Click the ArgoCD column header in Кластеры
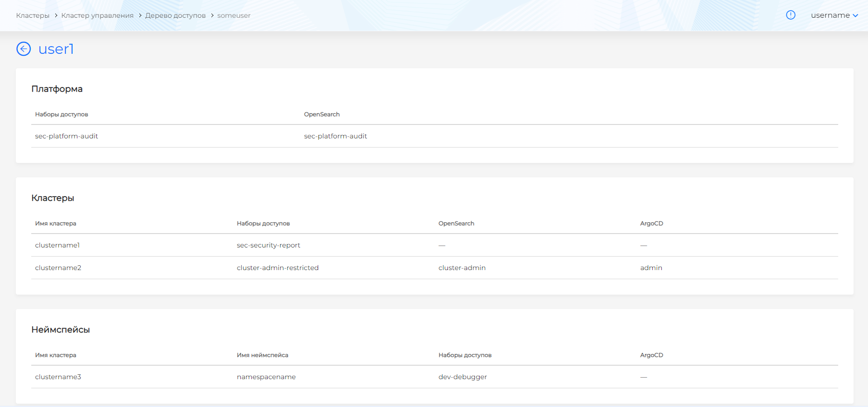 (651, 223)
